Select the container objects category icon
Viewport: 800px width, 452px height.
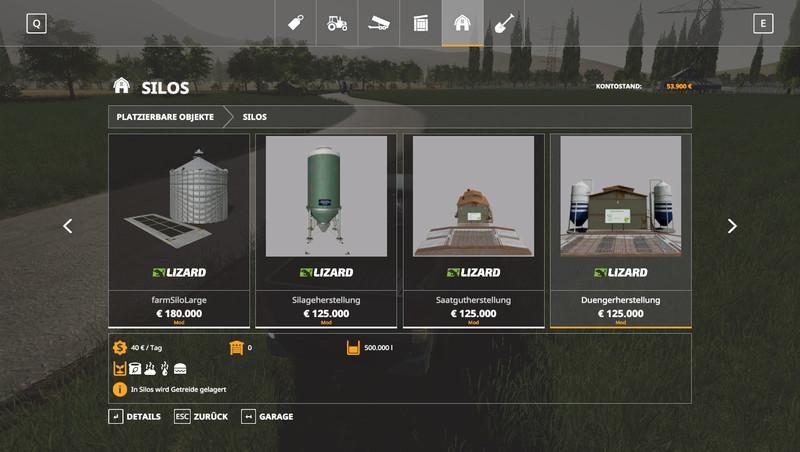click(x=420, y=23)
